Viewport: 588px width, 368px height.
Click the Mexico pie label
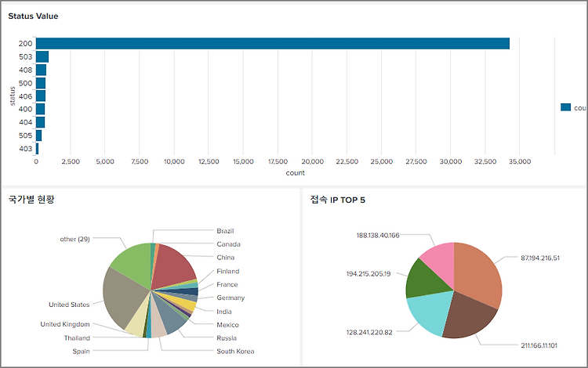227,325
